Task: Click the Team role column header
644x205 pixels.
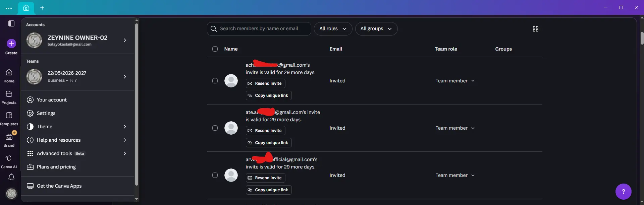Action: pos(446,49)
